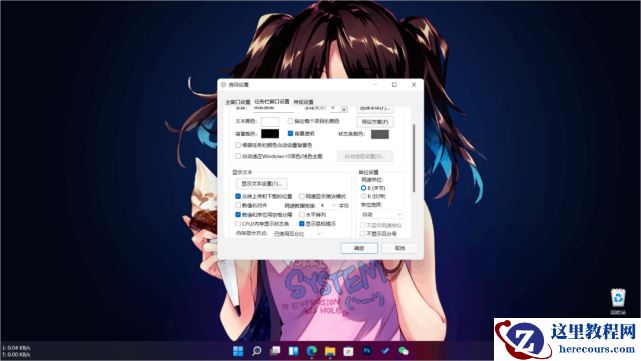The width and height of the screenshot is (641, 361).
Task: Launch Microsoft Edge from the taskbar
Action: [312, 351]
